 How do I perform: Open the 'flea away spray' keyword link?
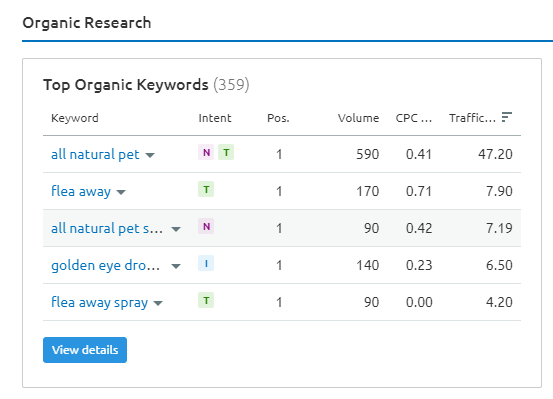99,302
